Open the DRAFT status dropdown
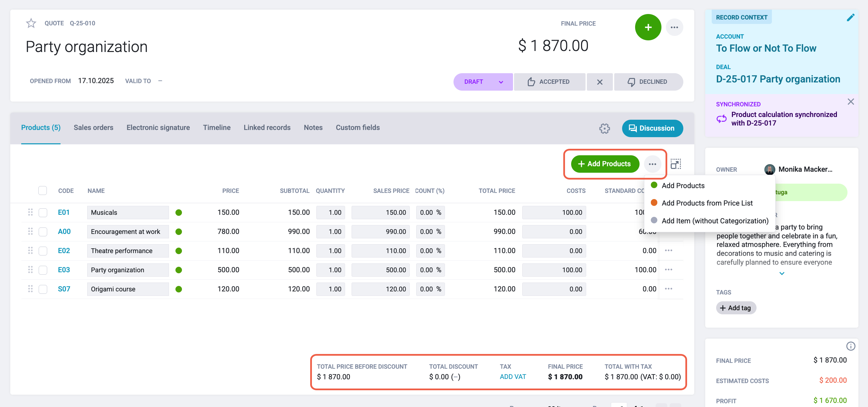Screen dimensions: 868x407 [483, 82]
